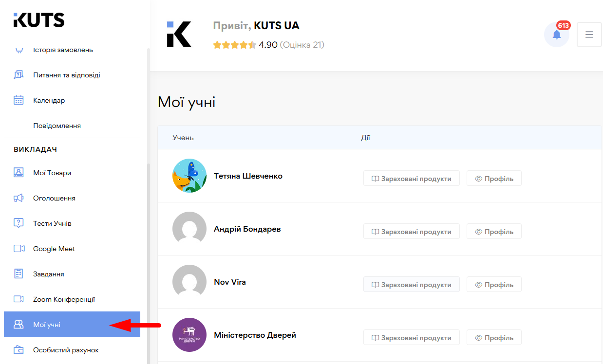Click the greeting Привіт, KUTS UA
This screenshot has height=364, width=603.
[256, 26]
